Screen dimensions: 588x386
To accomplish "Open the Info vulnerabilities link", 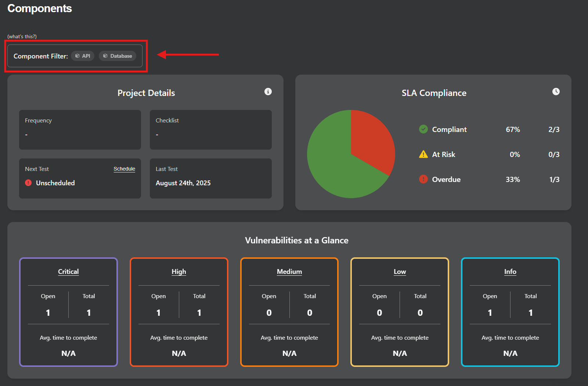I will (510, 272).
